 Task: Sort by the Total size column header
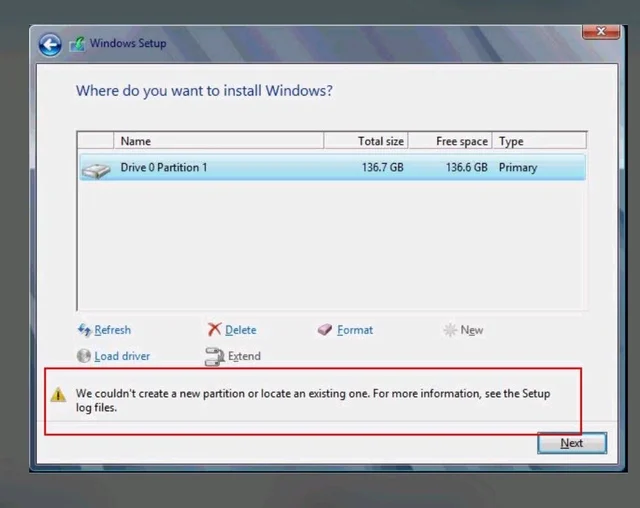(366, 141)
